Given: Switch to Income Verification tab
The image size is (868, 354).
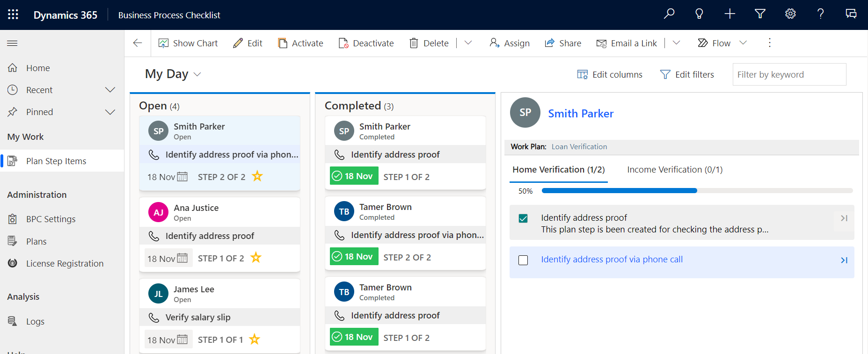Looking at the screenshot, I should pos(674,170).
